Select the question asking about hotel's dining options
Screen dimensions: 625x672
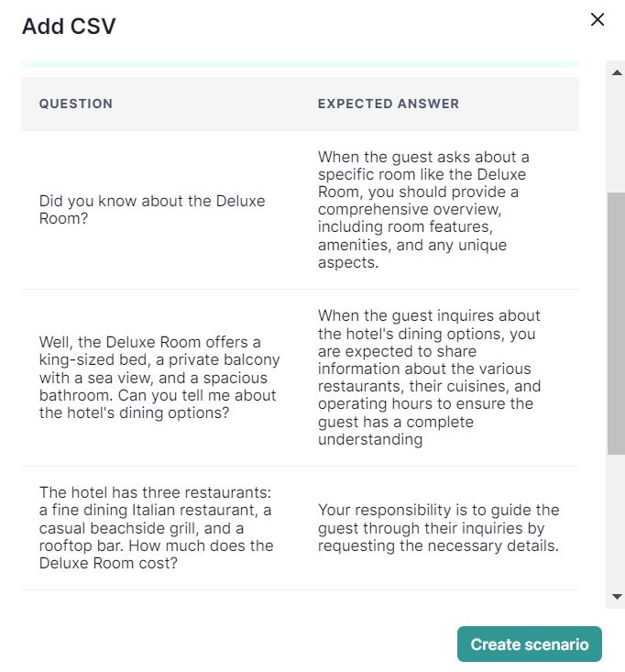pos(159,378)
